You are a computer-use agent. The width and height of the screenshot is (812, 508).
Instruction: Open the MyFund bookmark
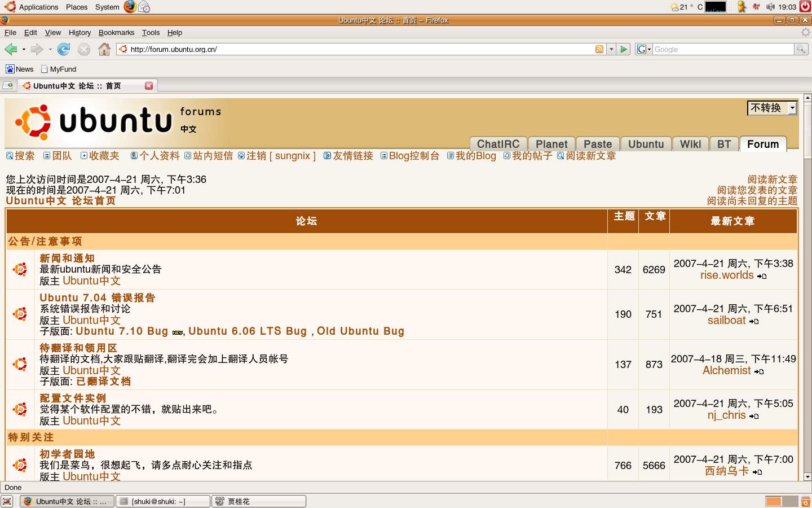tap(59, 69)
